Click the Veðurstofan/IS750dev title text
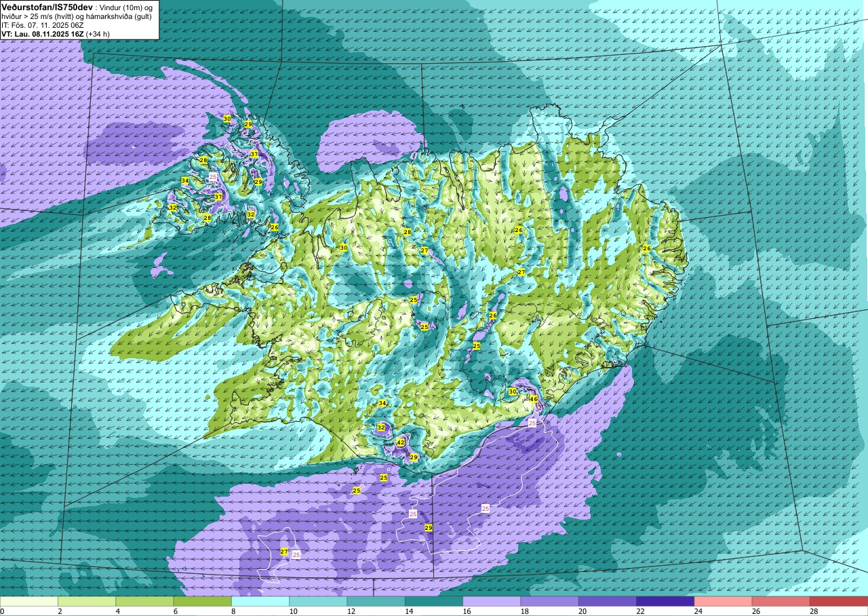Viewport: 868px width, 616px height. [47, 6]
